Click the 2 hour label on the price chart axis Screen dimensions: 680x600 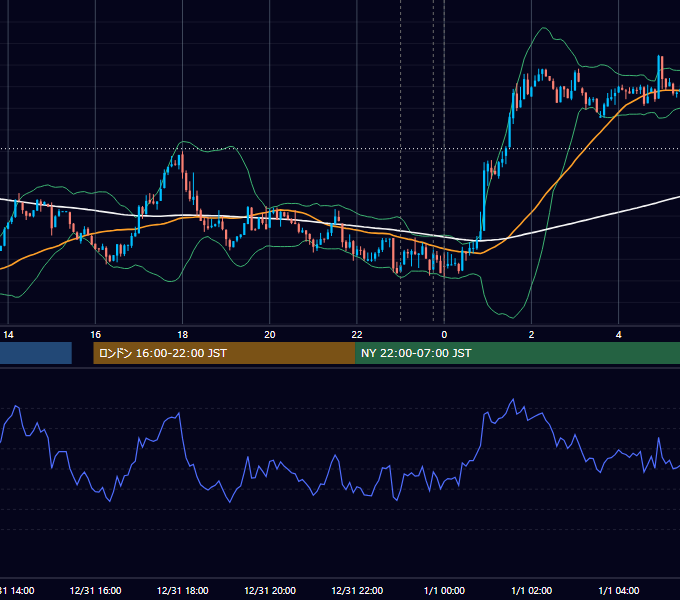point(531,335)
